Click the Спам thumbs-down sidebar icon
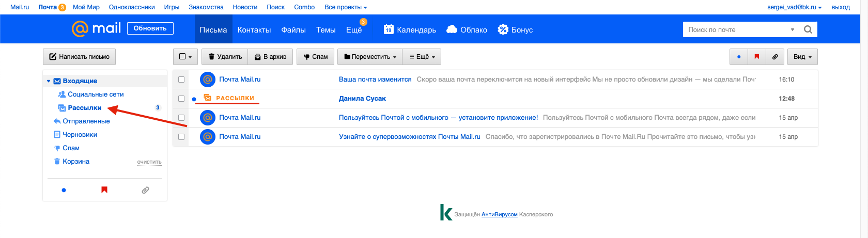This screenshot has width=868, height=238. pyautogui.click(x=57, y=148)
